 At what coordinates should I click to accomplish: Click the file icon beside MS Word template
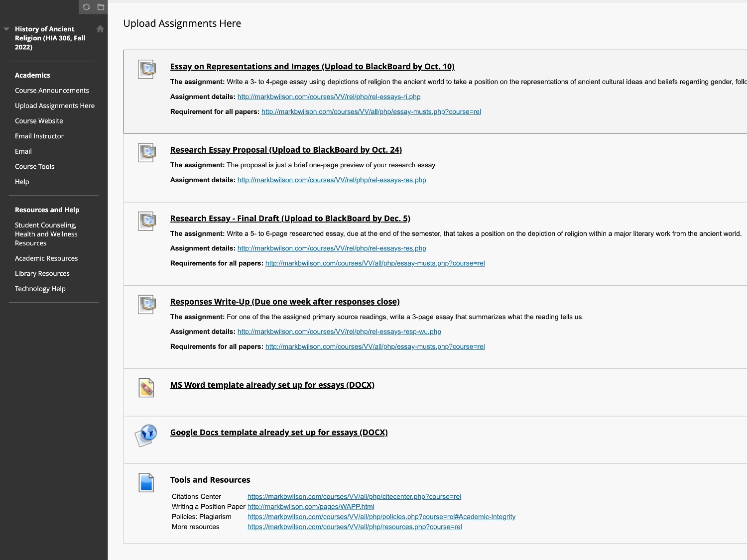146,388
